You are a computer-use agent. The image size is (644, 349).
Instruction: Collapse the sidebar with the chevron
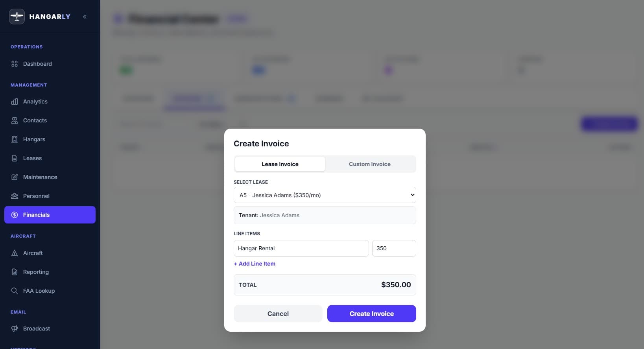click(85, 17)
